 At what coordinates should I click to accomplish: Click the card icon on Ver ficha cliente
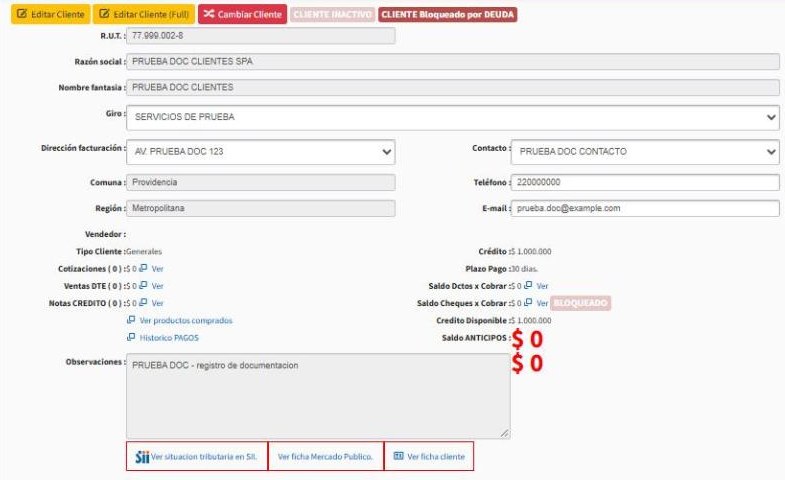click(399, 456)
